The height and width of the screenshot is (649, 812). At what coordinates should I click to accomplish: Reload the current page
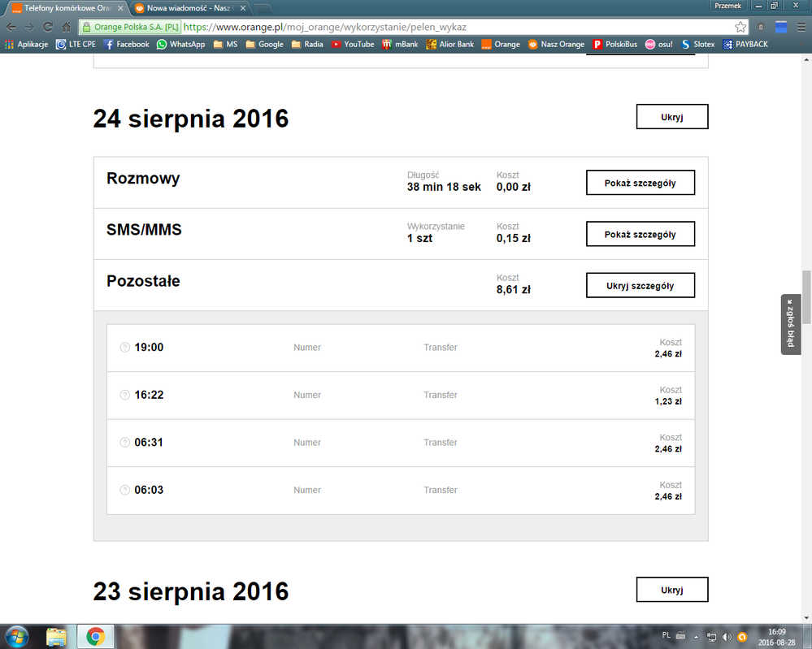click(48, 27)
